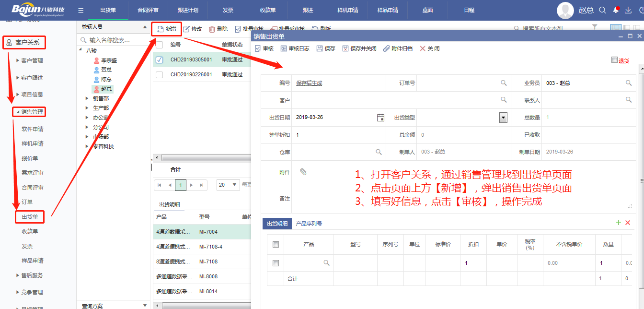Expand the 销售部 tree node
644x309 pixels.
[x=87, y=98]
